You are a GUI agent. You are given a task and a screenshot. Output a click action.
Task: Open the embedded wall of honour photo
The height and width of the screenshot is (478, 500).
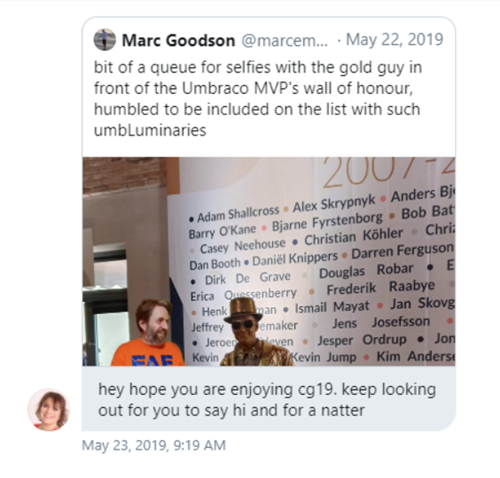(x=269, y=261)
